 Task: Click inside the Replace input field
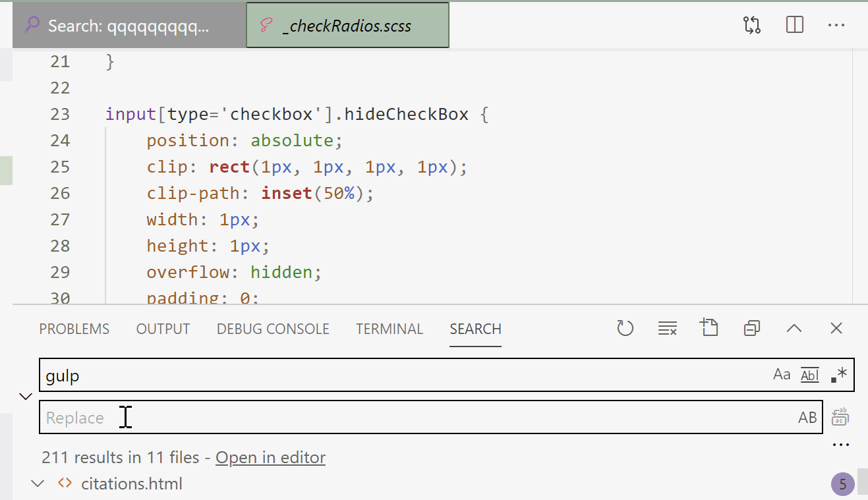point(264,416)
